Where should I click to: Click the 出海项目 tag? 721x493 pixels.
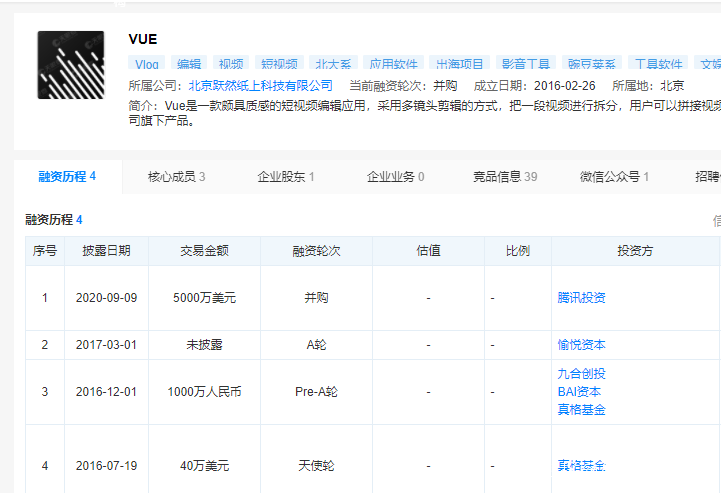point(459,63)
